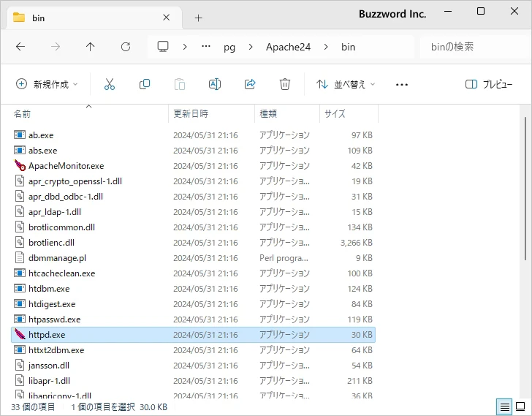Screen dimensions: 532x416
Task: Click the Share icon in toolbar
Action: click(250, 84)
